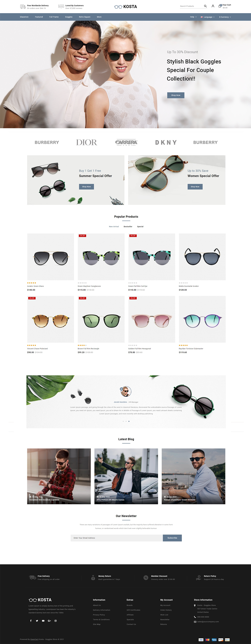Open the shopping cart icon
This screenshot has width=251, height=644.
(x=220, y=6)
